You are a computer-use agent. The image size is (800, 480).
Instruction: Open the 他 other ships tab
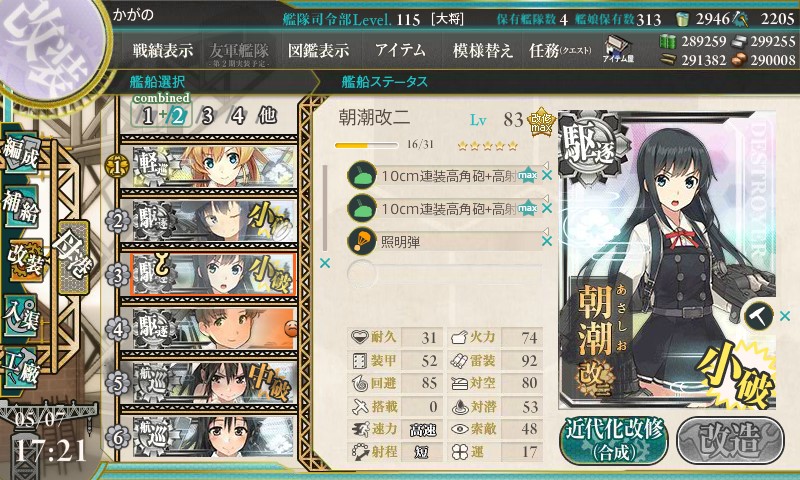267,116
